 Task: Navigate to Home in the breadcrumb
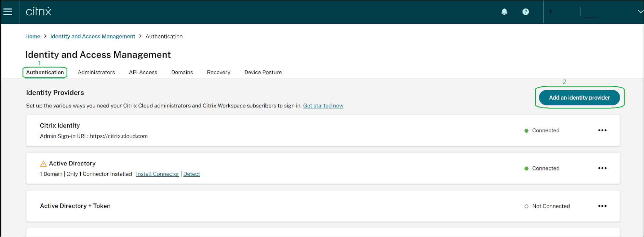(x=33, y=36)
